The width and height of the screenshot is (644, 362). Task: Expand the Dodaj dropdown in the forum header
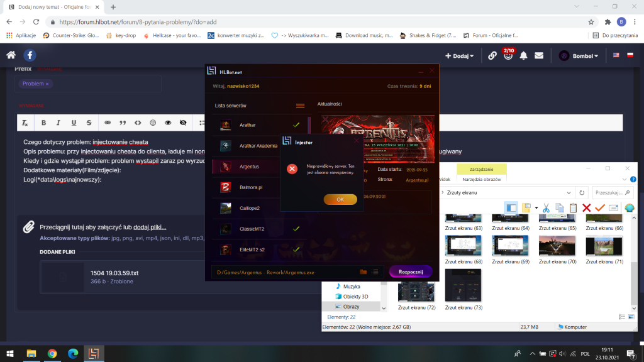460,56
